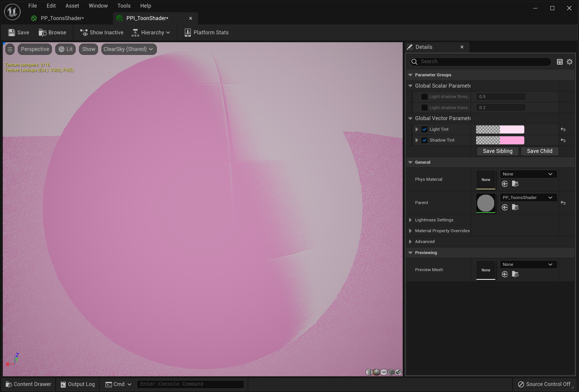
Task: Expand Lightmass Settings section
Action: coord(410,220)
